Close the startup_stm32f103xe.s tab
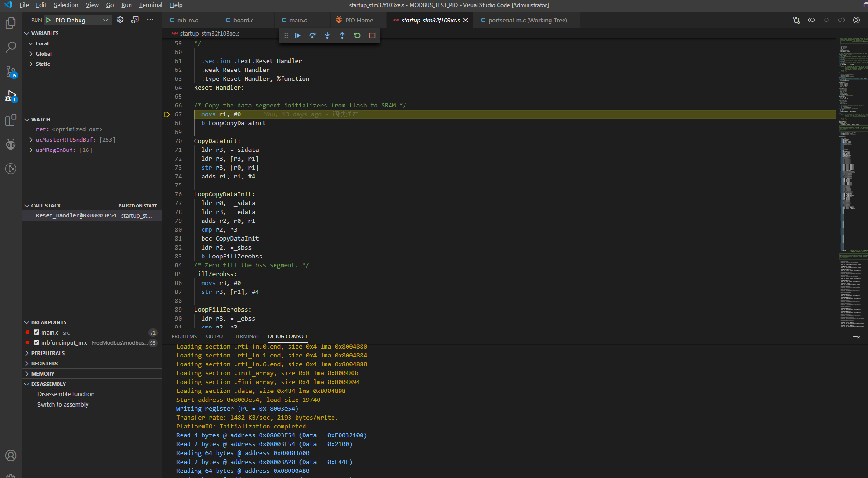 [465, 20]
